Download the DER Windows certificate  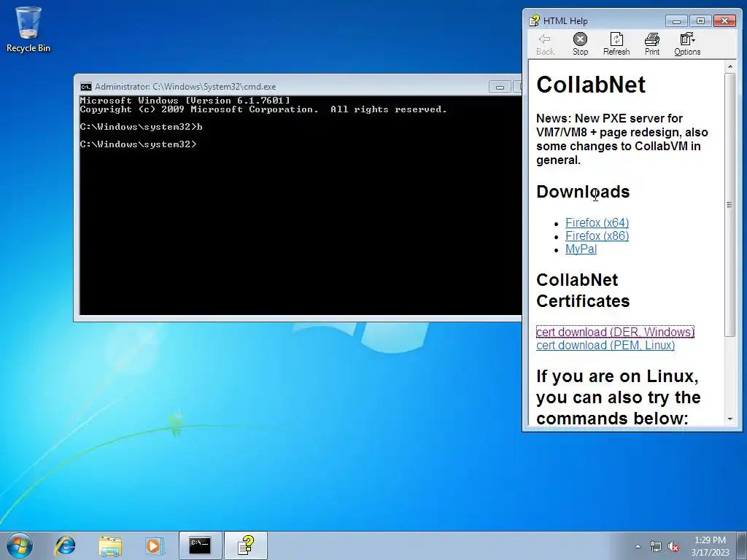(615, 332)
